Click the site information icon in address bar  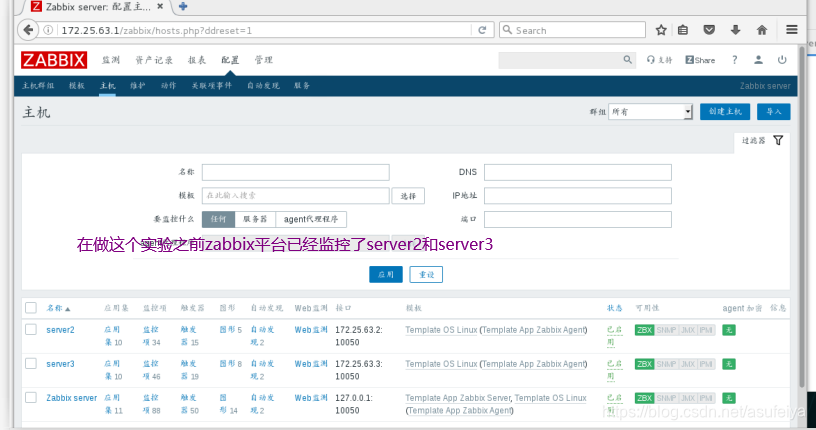coord(48,30)
